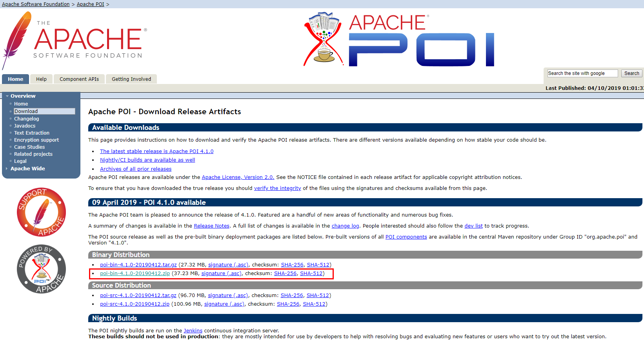Open signature (.asc) for poi-bin tar.gz
This screenshot has width=644, height=341.
(228, 265)
